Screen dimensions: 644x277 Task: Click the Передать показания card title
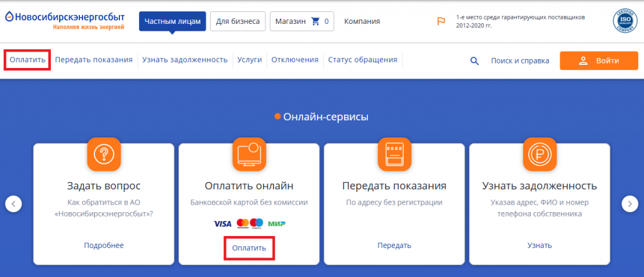tap(394, 186)
